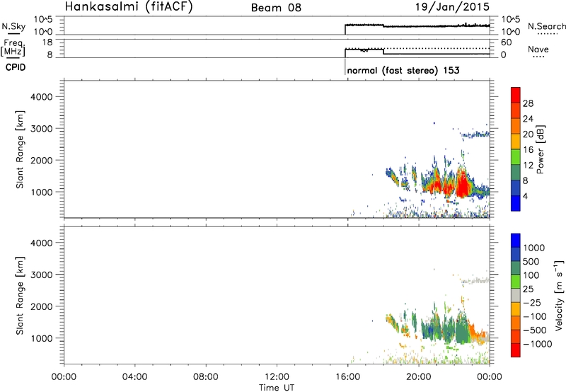The image size is (566, 392).
Task: Click the 60 tick on Nave axis
Action: [506, 42]
